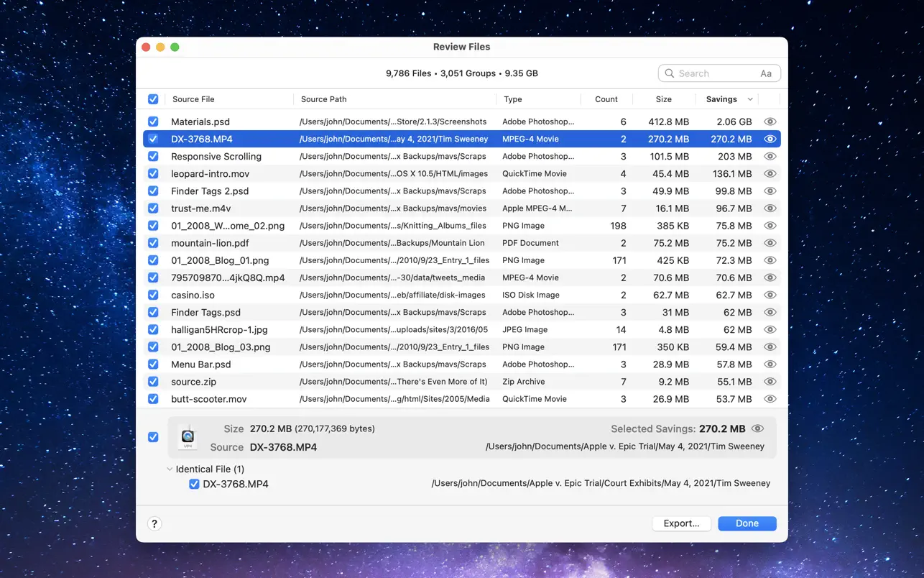Sort files by the Size column header
Screen dimensions: 924x578
[662, 98]
